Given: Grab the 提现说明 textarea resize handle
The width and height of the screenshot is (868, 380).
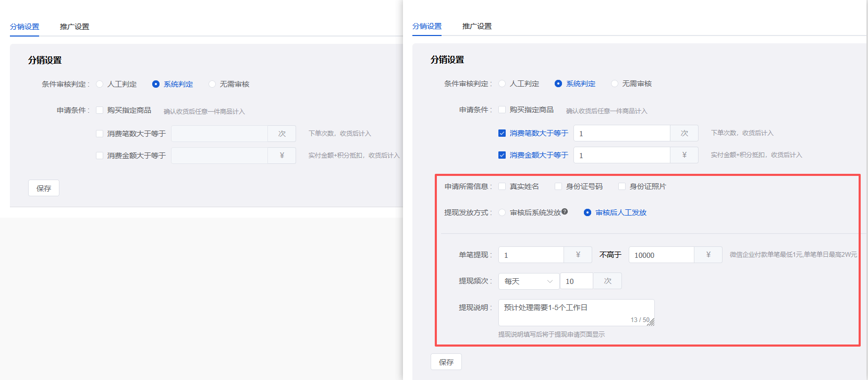Looking at the screenshot, I should click(651, 323).
